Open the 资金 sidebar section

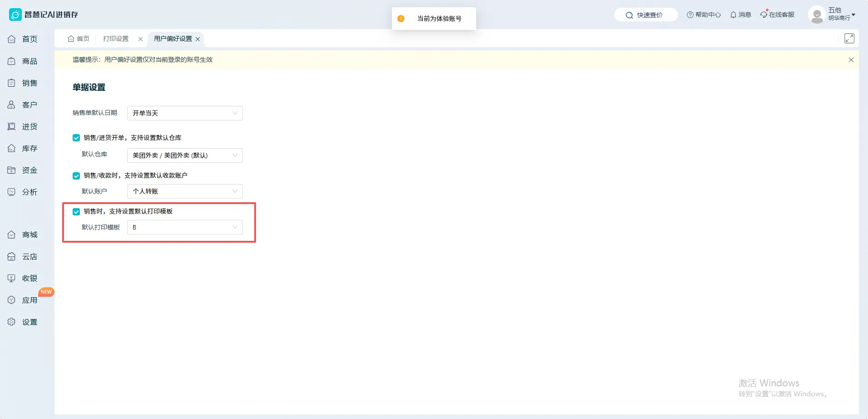point(23,170)
